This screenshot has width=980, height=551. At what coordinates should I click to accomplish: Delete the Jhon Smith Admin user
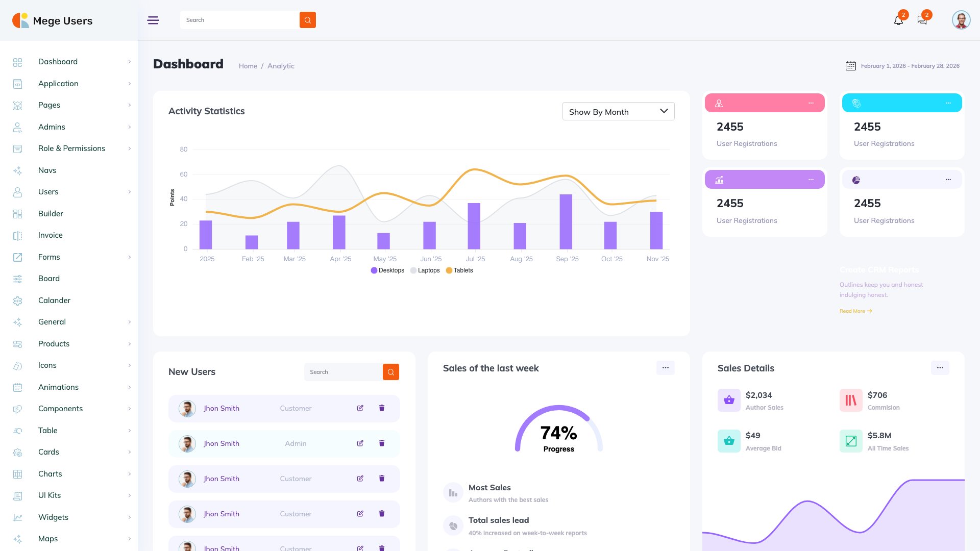point(381,443)
